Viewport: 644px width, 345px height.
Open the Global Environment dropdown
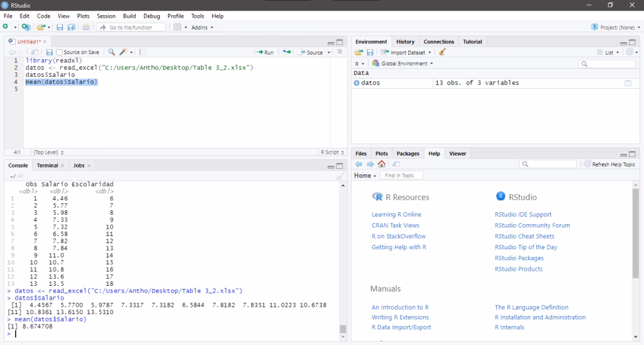pos(402,64)
